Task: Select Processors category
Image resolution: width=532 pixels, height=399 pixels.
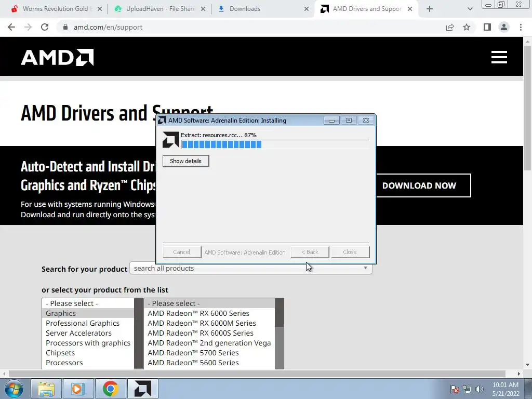Action: click(88, 362)
